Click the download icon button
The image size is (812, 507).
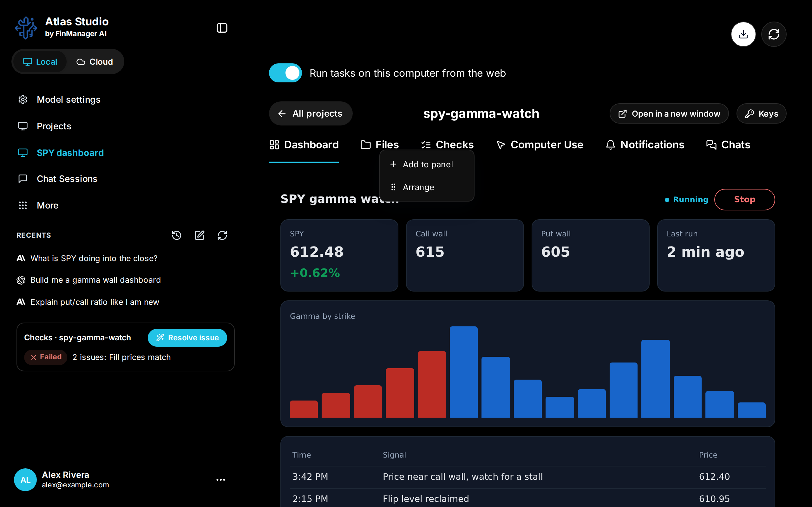coord(743,34)
